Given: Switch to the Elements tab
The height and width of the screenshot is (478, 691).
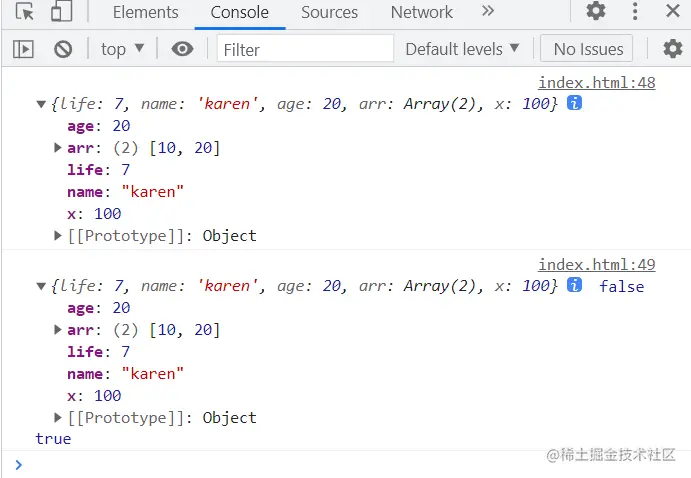Looking at the screenshot, I should point(145,12).
